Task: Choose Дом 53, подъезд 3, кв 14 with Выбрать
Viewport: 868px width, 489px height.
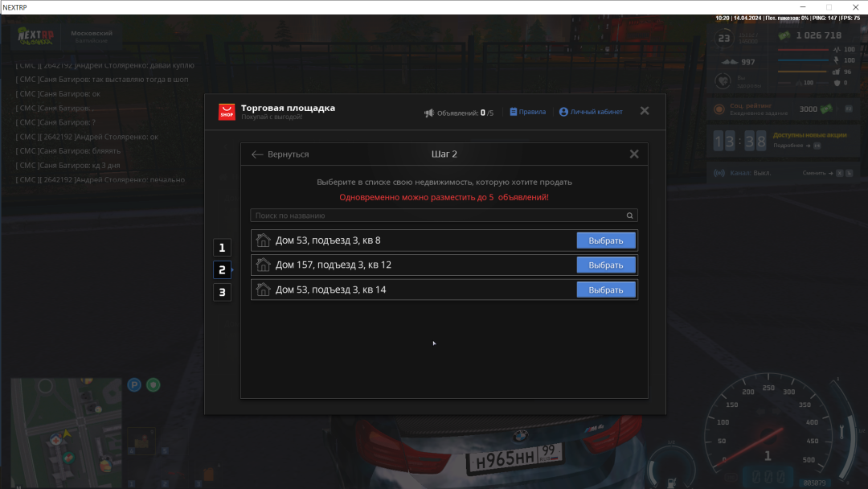Action: [x=606, y=290]
